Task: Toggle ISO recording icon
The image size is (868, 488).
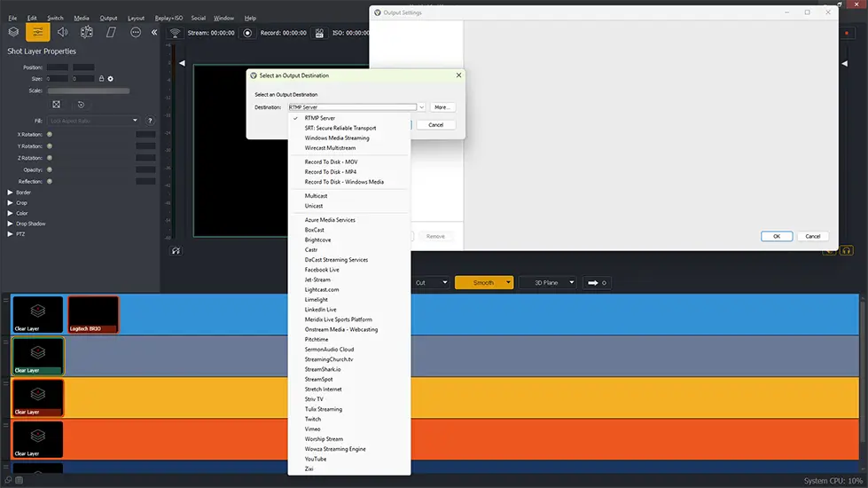Action: tap(319, 33)
